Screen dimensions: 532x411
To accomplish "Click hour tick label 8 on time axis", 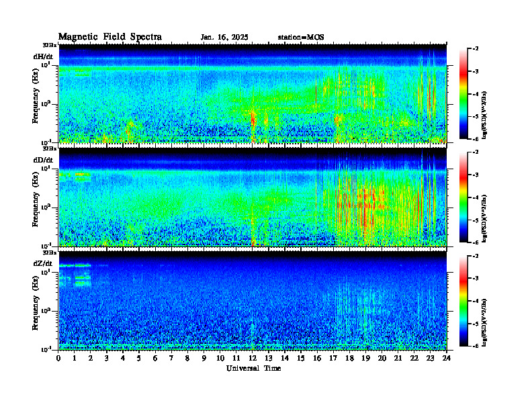I will pos(187,359).
